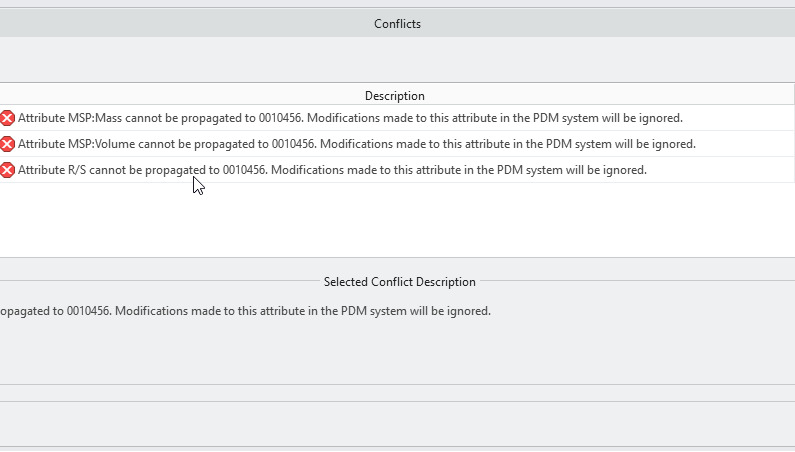795x452 pixels.
Task: Click "0010456" in the selected conflict description
Action: click(90, 311)
